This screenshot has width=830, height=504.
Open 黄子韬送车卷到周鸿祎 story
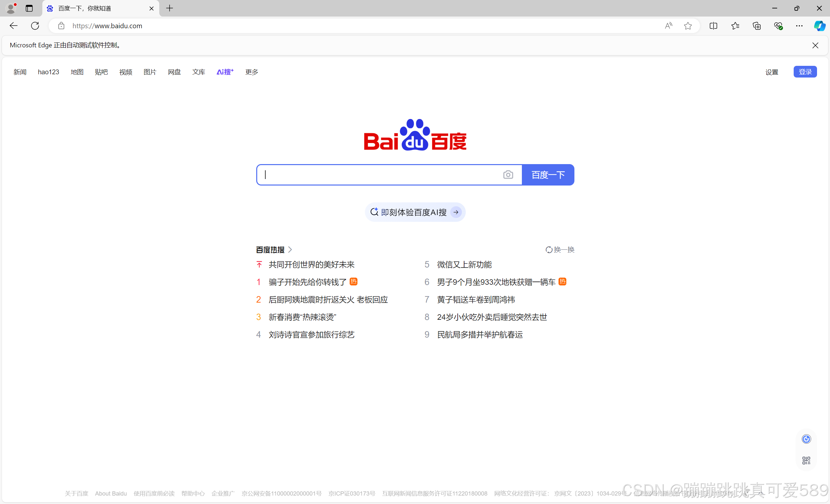[476, 299]
